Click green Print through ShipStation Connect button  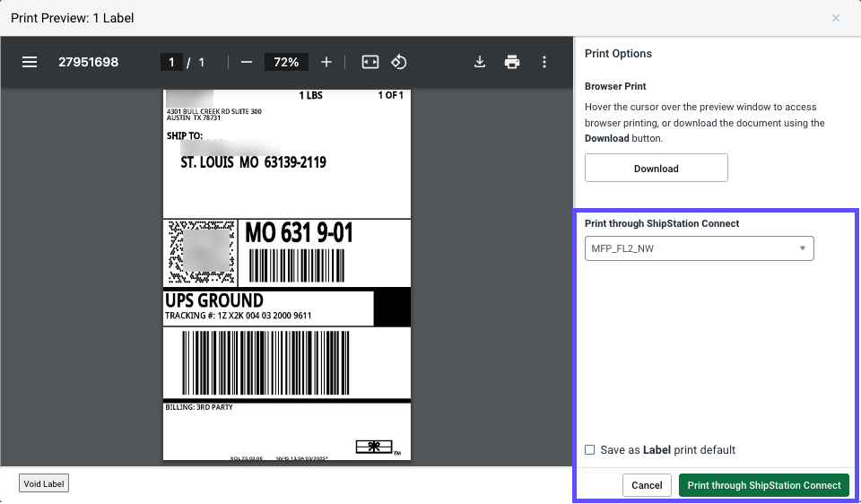coord(763,485)
